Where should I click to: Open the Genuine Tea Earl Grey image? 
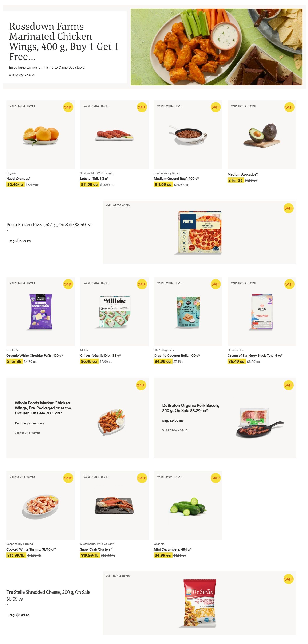pyautogui.click(x=262, y=312)
